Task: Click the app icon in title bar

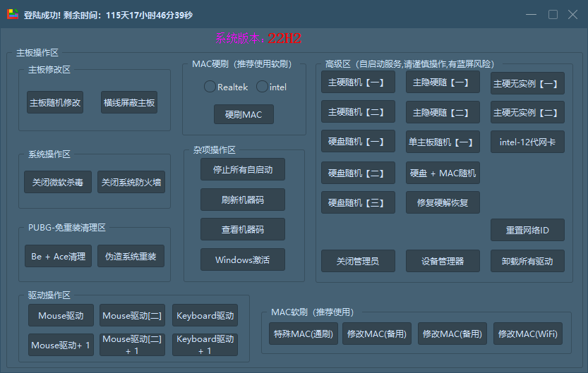Action: (13, 15)
